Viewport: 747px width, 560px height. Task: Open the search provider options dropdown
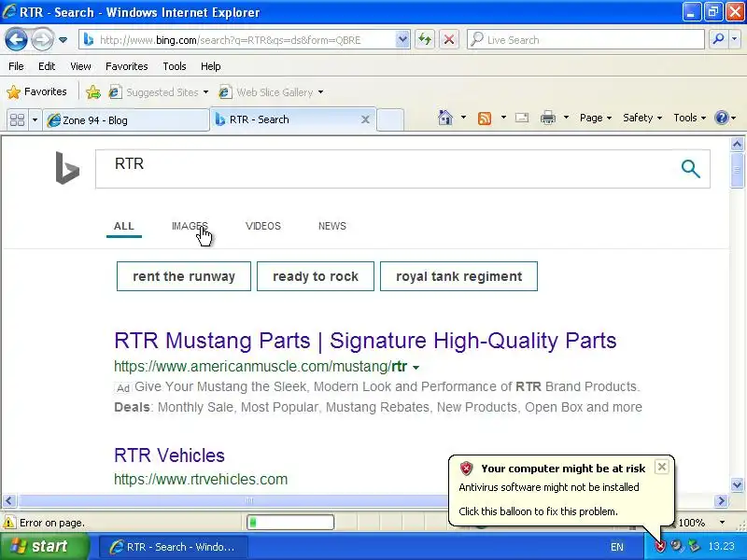click(x=734, y=39)
